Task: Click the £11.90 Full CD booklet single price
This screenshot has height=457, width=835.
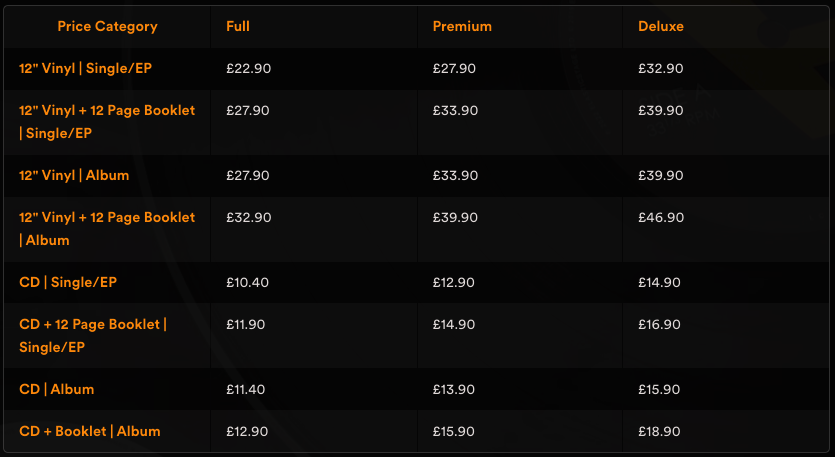Action: click(246, 325)
